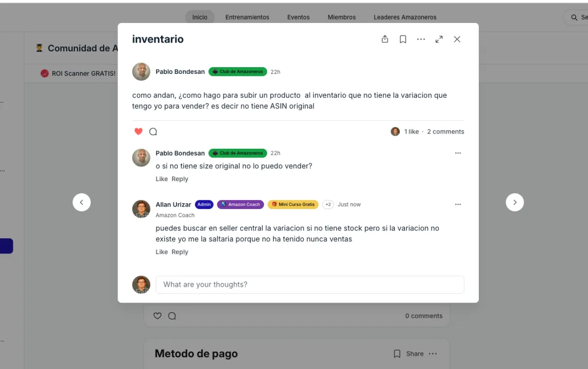
Task: Open options menu on Pablo's comment
Action: click(458, 153)
